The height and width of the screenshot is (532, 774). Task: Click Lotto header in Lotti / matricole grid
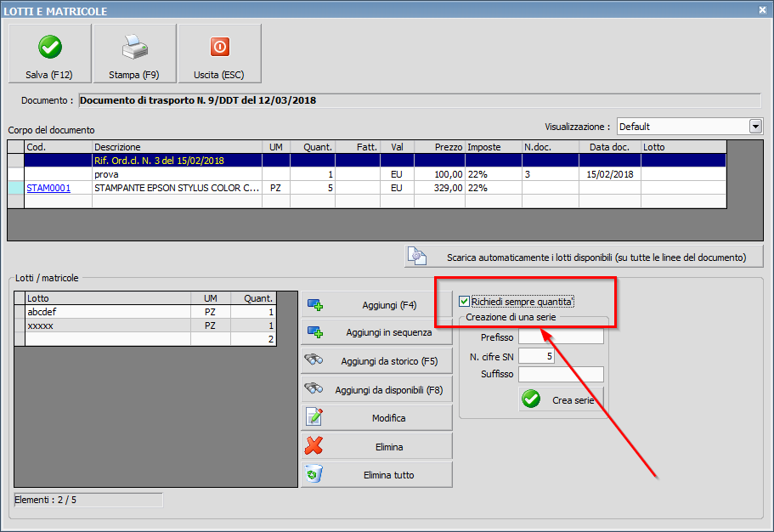coord(108,298)
